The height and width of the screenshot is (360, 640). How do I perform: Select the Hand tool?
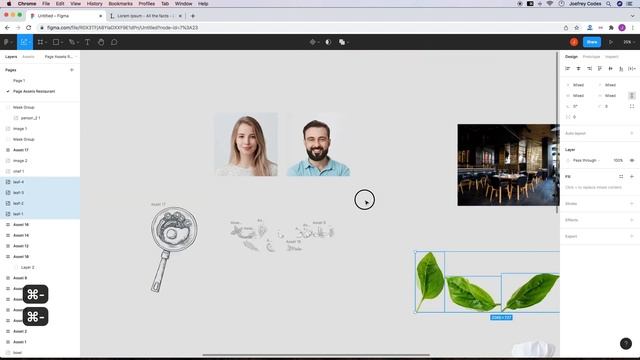pyautogui.click(x=101, y=42)
